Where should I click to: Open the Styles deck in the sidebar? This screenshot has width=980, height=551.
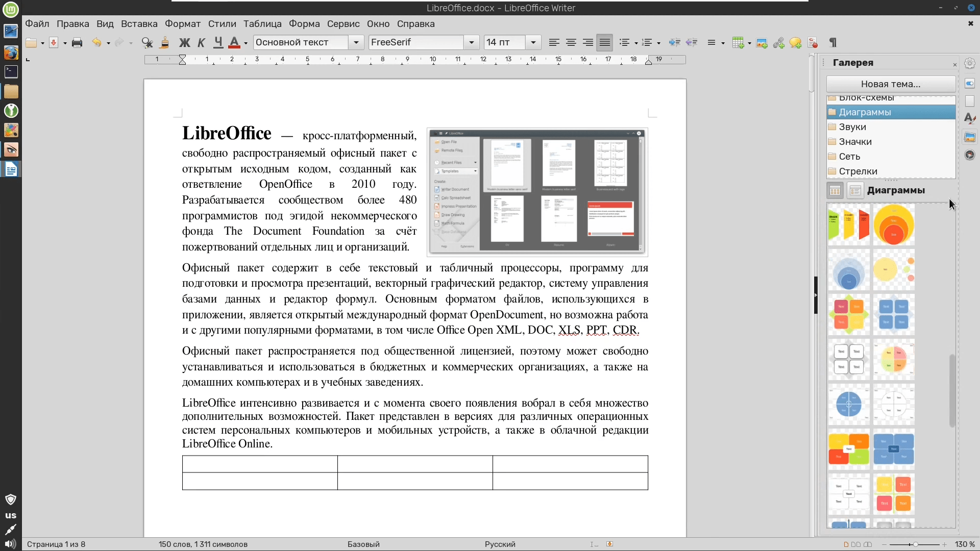(970, 119)
